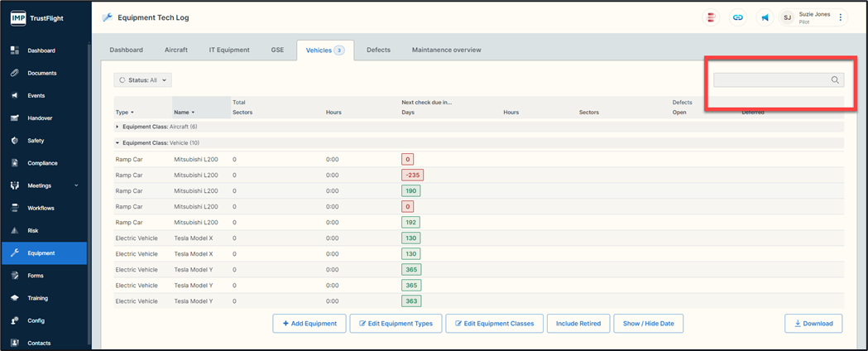
Task: Click into the search input field
Action: [771, 80]
